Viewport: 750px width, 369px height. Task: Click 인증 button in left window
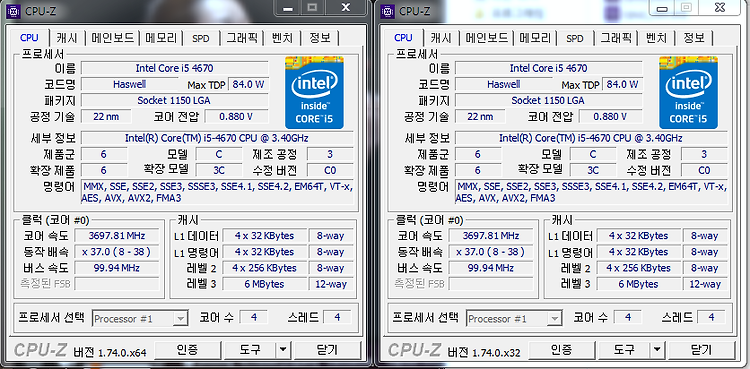tap(187, 349)
